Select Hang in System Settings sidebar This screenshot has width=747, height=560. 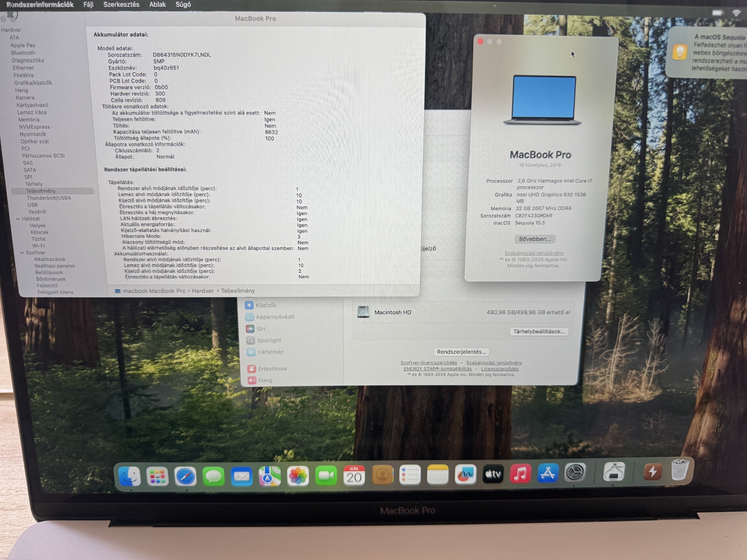point(260,380)
